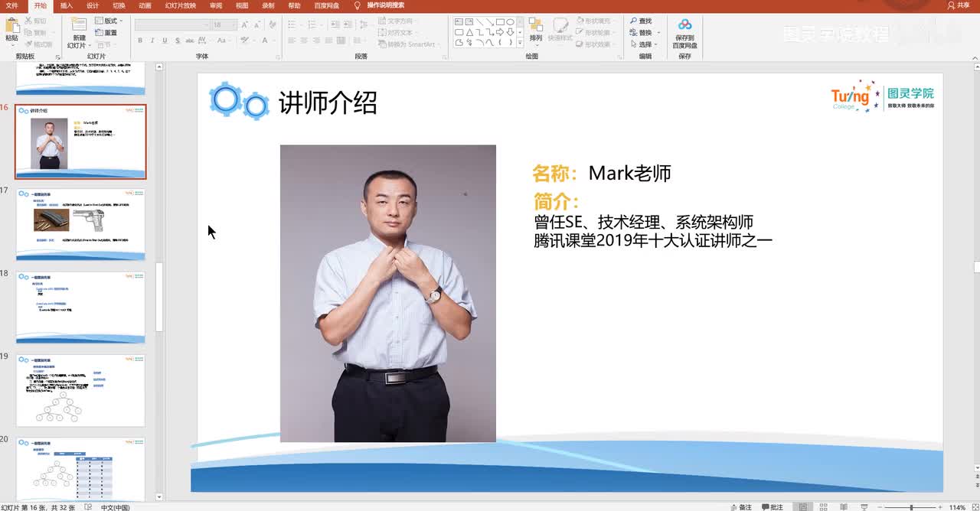Screen dimensions: 980x511
Task: Open Shape Outline (形状轮廓) dropdown
Action: click(x=595, y=33)
